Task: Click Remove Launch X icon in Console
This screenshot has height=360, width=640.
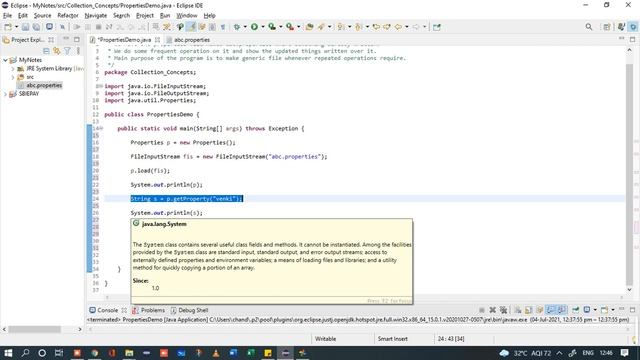Action: [493, 310]
